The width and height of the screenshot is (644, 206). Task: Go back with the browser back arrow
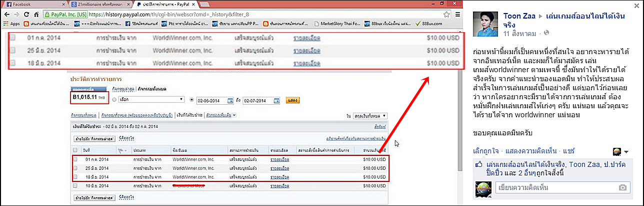[x=6, y=14]
